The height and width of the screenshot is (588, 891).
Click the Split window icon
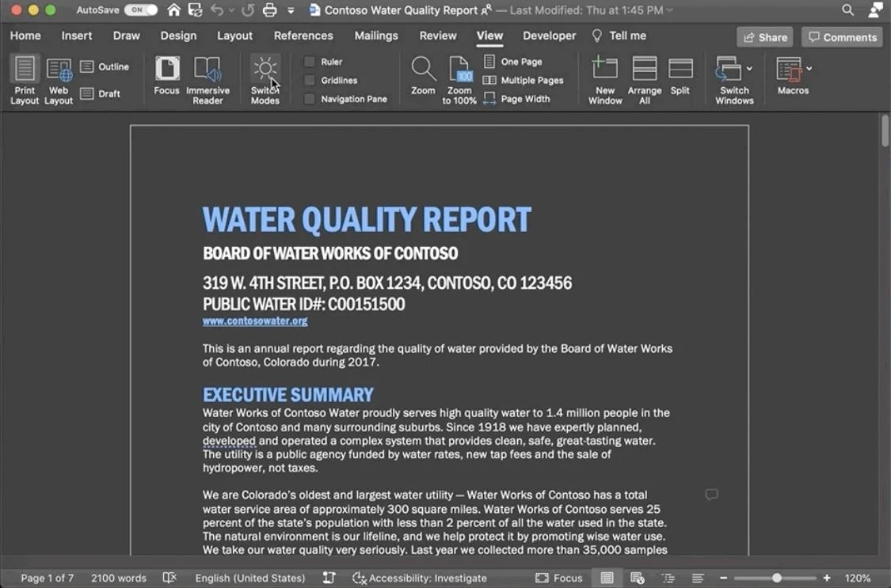tap(680, 69)
